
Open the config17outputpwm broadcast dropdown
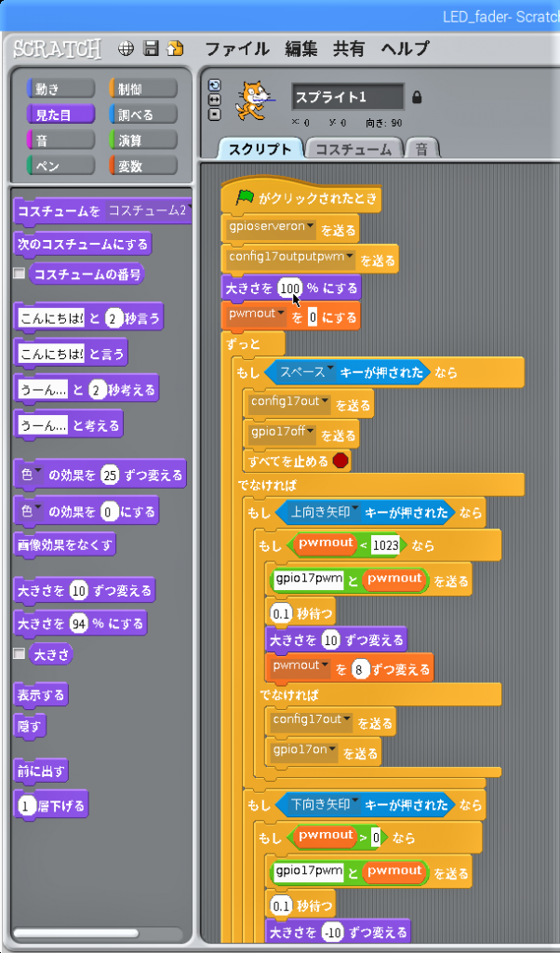coord(351,258)
